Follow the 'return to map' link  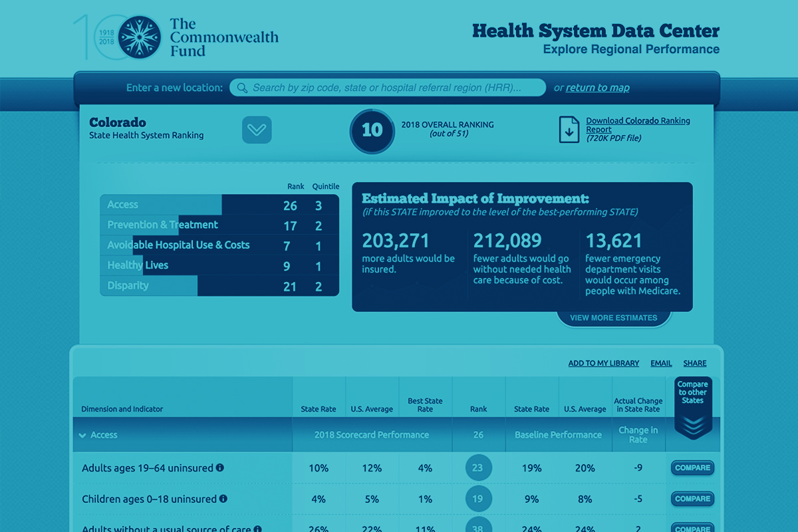[x=598, y=88]
